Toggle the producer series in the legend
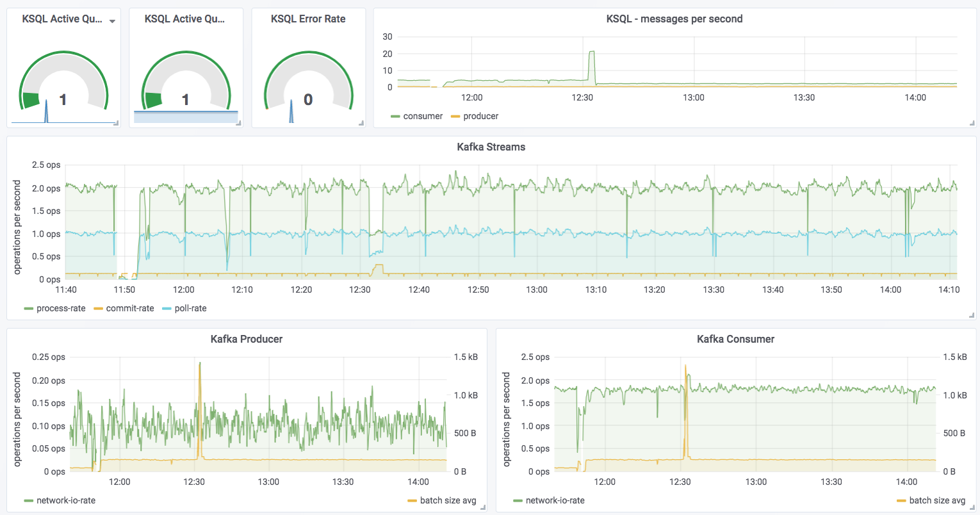Viewport: 980px width, 515px height. [x=480, y=117]
